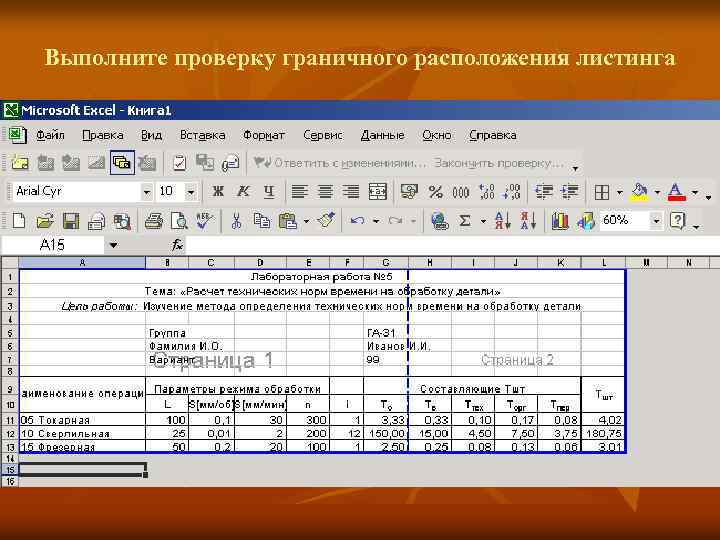Align text to the right
The image size is (720, 540).
tap(351, 191)
